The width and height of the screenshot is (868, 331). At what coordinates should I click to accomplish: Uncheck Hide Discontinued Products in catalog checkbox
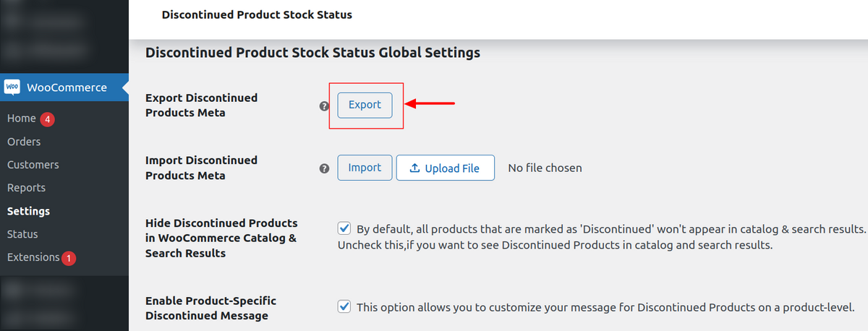click(x=344, y=228)
